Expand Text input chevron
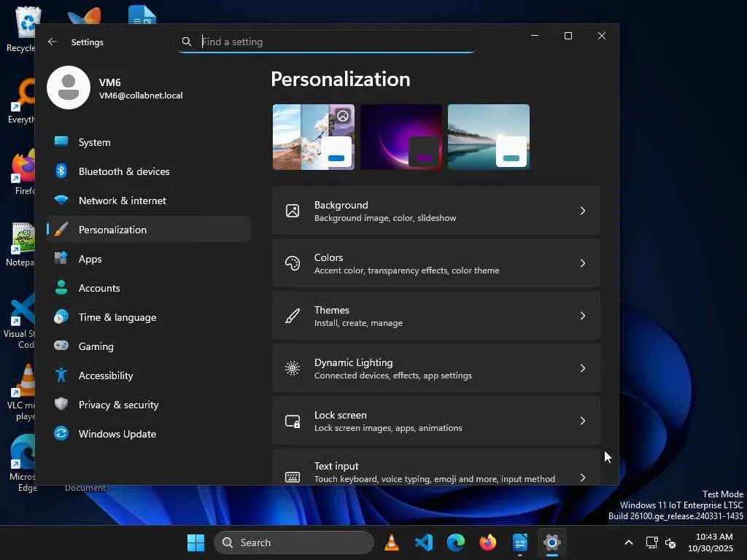Viewport: 747px width, 560px height. coord(583,477)
